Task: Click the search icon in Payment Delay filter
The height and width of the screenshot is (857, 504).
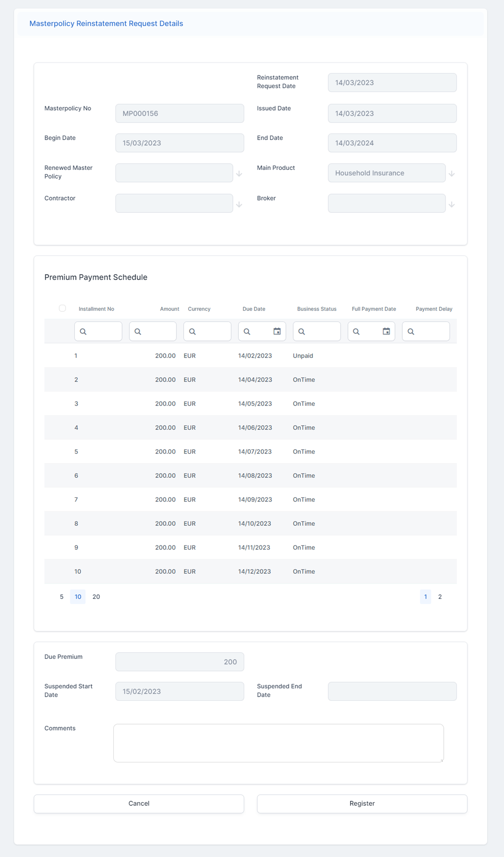Action: (x=411, y=332)
